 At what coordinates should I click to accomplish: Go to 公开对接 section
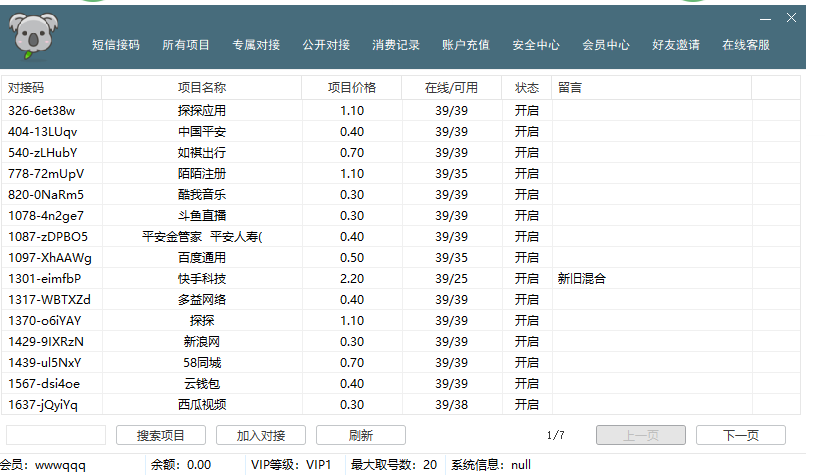(x=326, y=45)
